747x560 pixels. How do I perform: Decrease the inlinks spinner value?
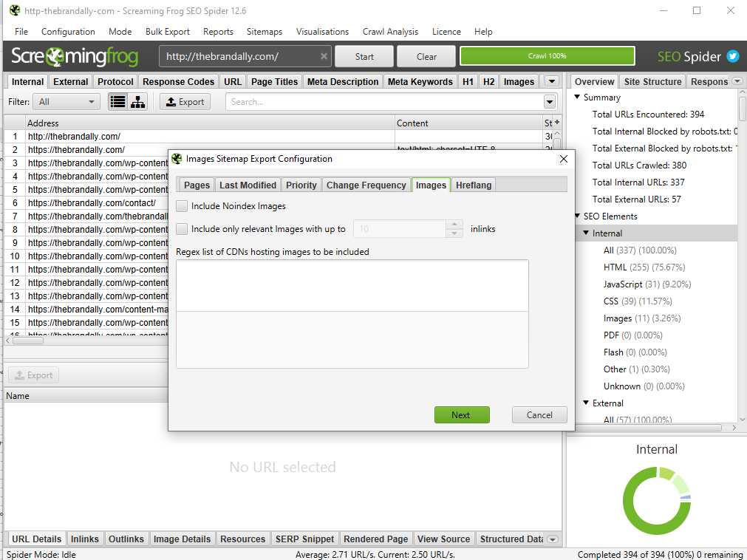[454, 233]
